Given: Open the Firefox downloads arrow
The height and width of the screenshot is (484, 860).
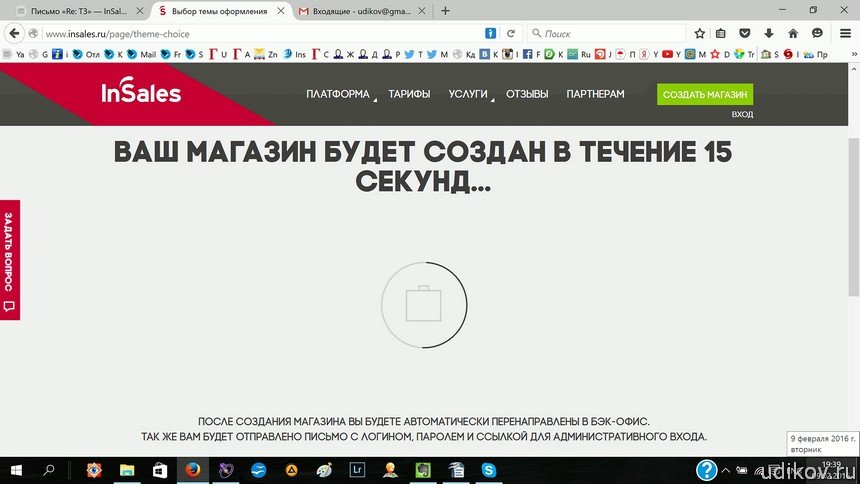Looking at the screenshot, I should pyautogui.click(x=767, y=33).
